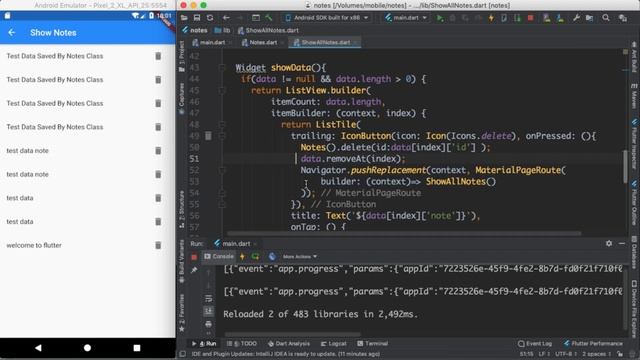Tap Android back navigation triangle
Viewport: 640px width, 360px height.
[38, 348]
